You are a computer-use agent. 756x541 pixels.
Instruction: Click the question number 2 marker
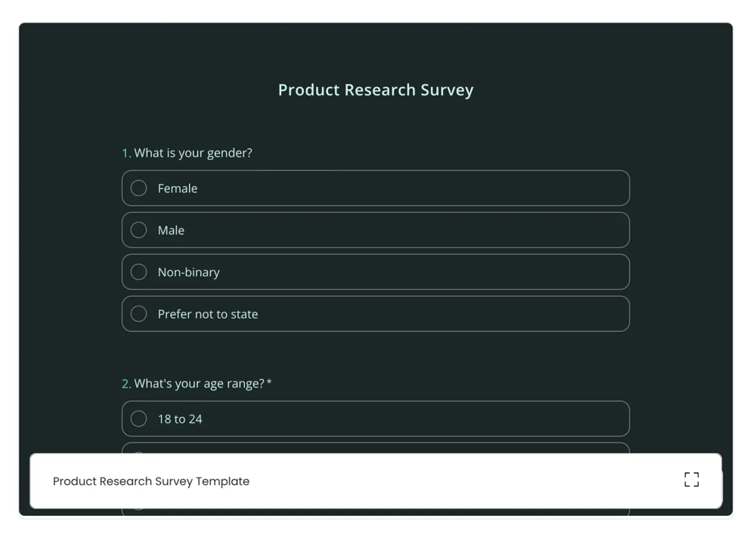(x=126, y=384)
